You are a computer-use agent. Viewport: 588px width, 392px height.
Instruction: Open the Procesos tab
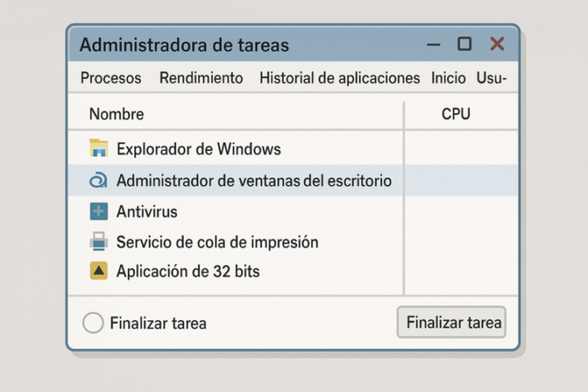point(111,78)
